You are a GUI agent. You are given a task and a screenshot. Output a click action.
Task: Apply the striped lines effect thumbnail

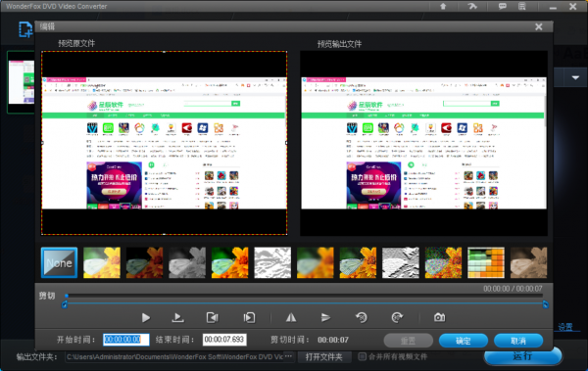tap(358, 262)
